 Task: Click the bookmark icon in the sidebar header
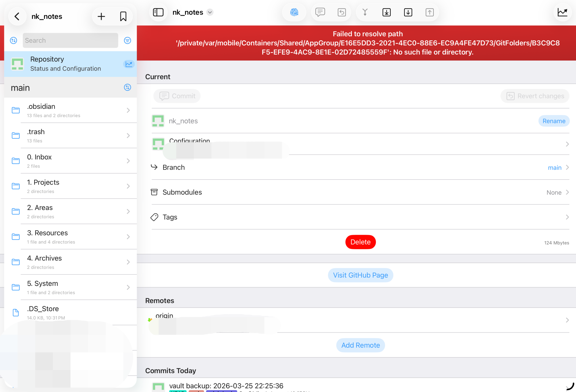coord(123,16)
